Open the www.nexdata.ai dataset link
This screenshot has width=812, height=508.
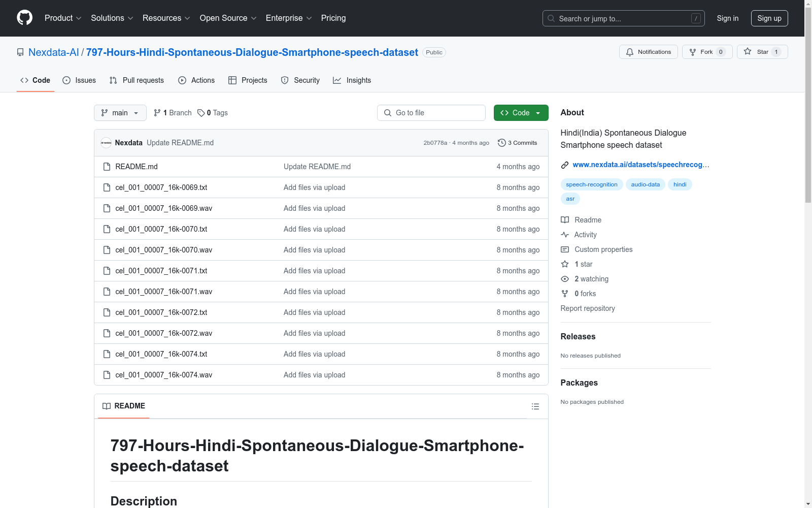pos(641,165)
